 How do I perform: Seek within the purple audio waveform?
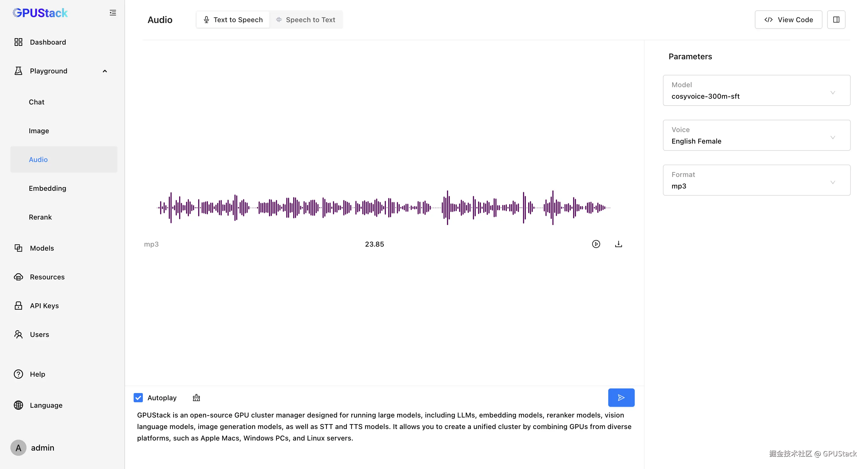tap(383, 208)
